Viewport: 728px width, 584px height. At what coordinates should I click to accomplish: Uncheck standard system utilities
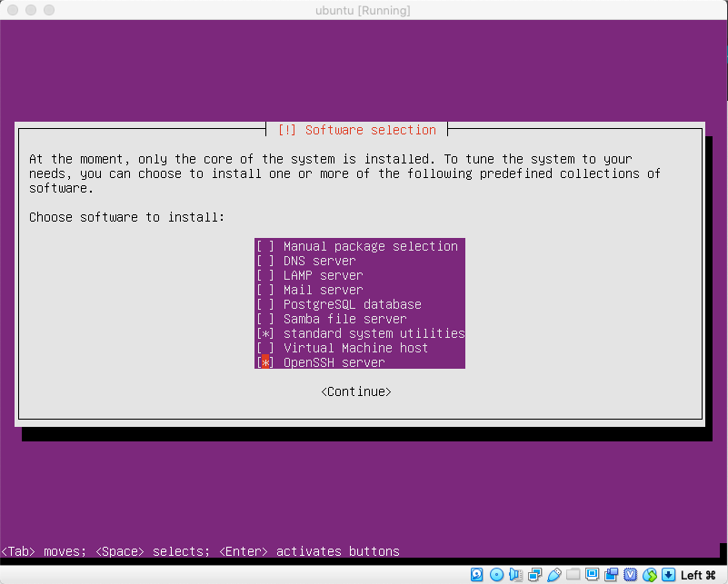point(265,333)
